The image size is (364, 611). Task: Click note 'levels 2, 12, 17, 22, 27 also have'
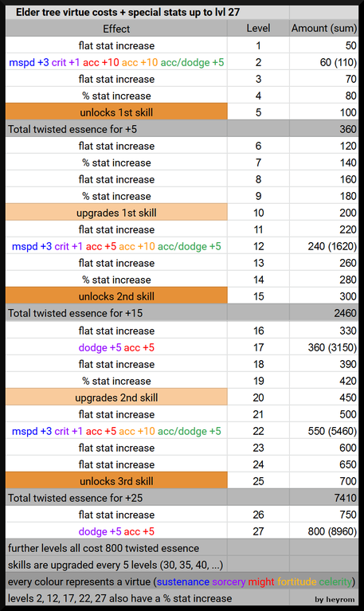(x=119, y=598)
